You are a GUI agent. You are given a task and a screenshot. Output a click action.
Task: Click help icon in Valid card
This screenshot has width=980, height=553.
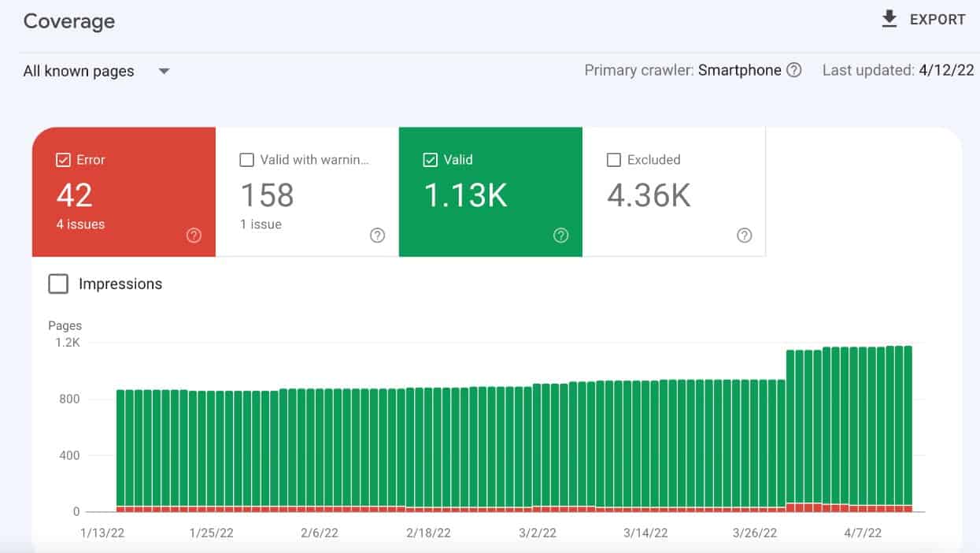click(560, 235)
